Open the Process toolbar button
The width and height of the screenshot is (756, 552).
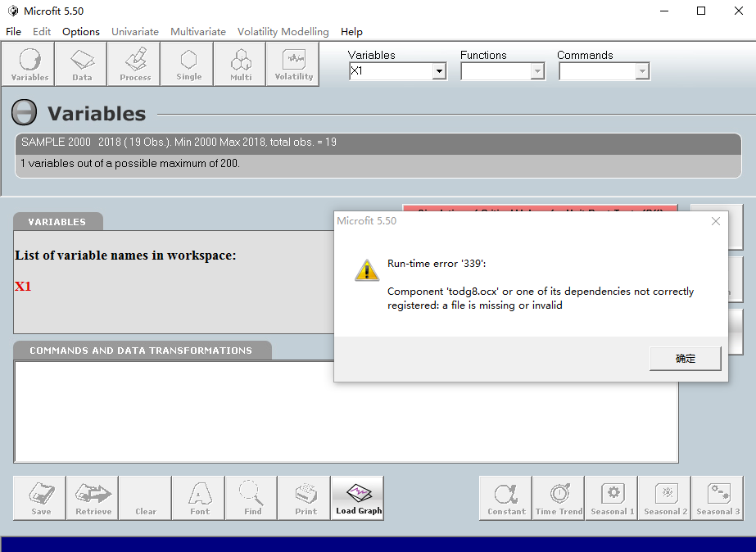coord(134,64)
